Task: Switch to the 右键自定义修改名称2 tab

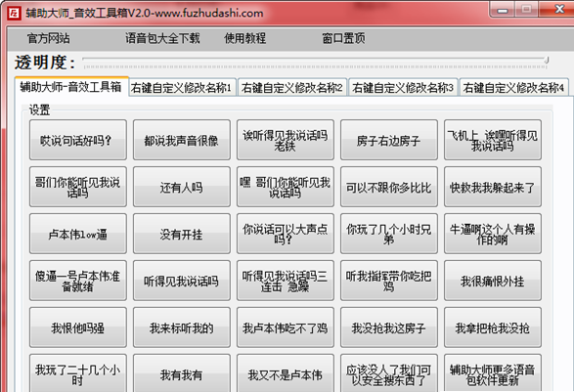Action: (x=292, y=88)
